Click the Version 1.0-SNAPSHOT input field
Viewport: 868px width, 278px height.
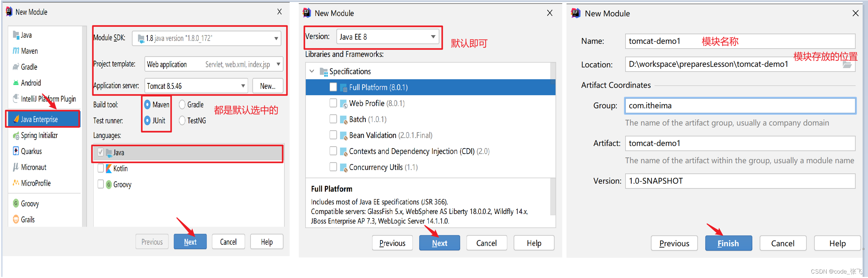(740, 181)
